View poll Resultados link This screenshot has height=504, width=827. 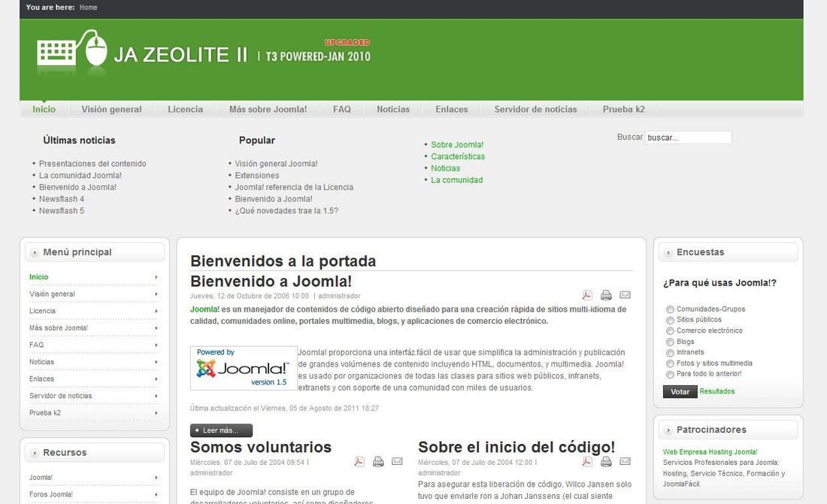point(716,391)
